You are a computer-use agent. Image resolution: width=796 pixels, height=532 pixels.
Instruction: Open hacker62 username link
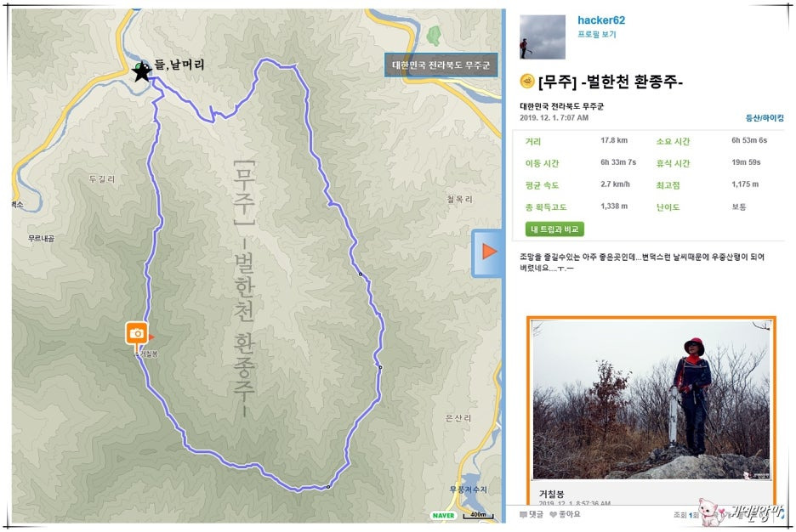coord(601,20)
